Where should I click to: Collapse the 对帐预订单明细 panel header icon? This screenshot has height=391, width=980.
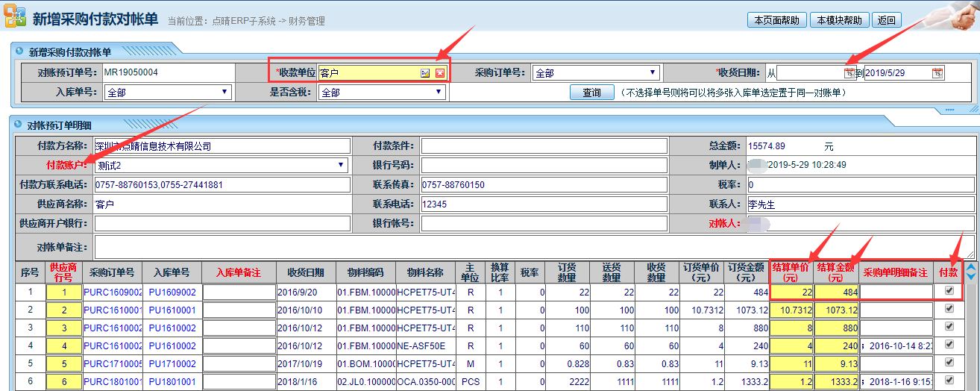click(19, 125)
